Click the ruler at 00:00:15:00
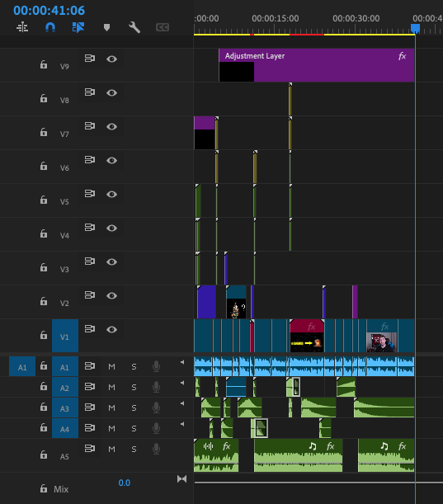The height and width of the screenshot is (504, 443). (x=276, y=19)
